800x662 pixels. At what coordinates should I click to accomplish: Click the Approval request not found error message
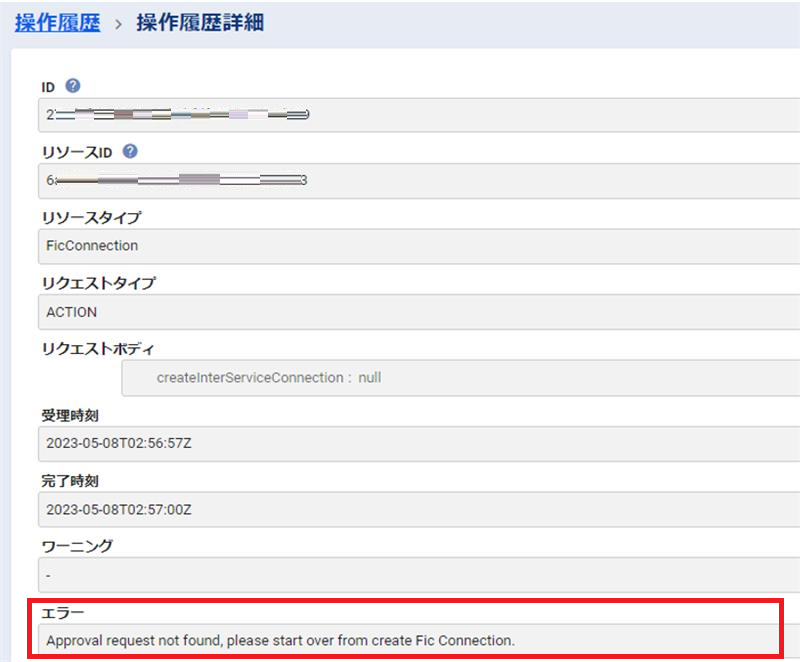[281, 641]
